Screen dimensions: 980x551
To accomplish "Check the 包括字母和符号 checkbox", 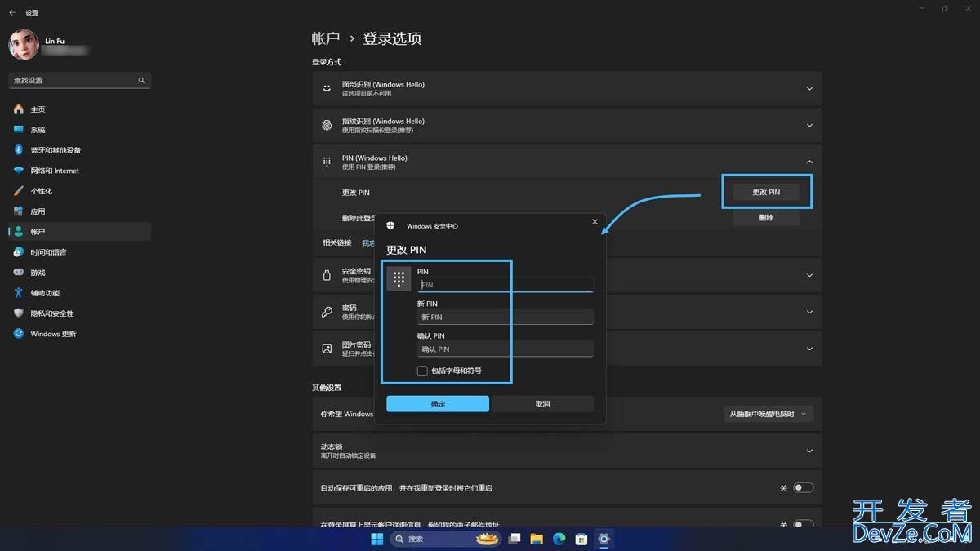I will pos(422,371).
